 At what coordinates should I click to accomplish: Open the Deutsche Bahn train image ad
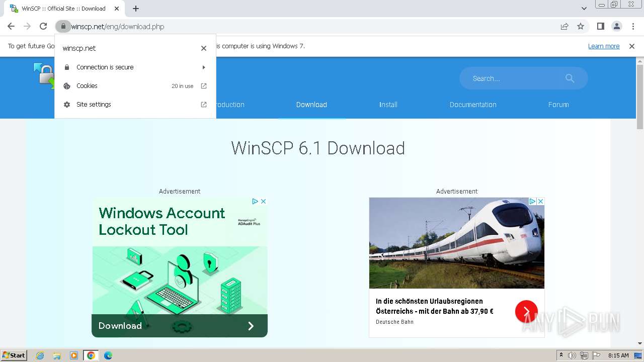[x=457, y=243]
